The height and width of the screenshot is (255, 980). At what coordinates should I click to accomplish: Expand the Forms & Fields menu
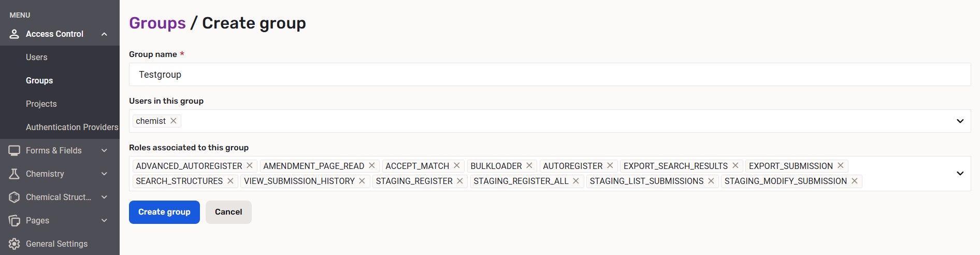pyautogui.click(x=104, y=150)
